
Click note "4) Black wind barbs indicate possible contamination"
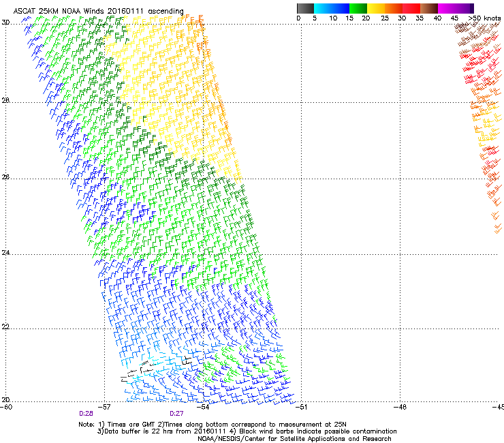[313, 431]
